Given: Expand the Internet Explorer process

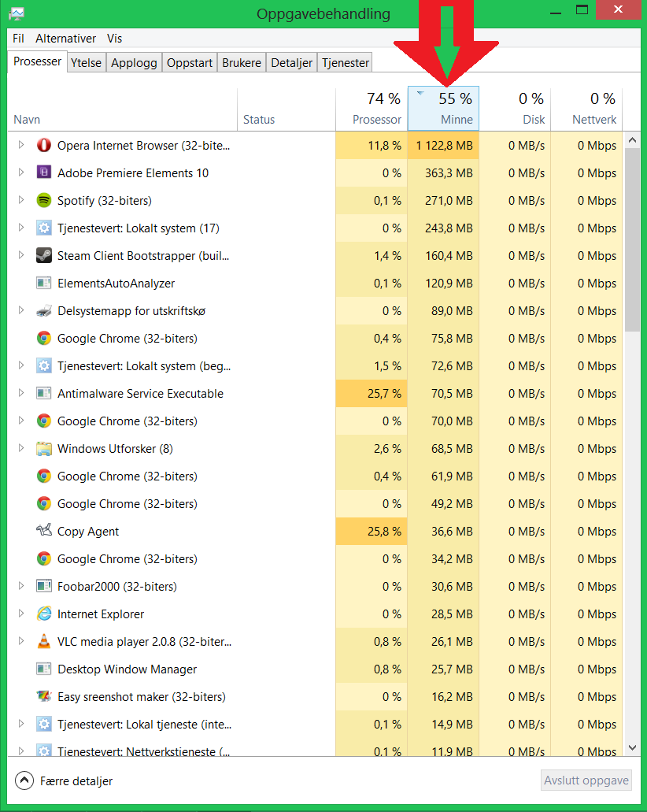Looking at the screenshot, I should click(21, 614).
